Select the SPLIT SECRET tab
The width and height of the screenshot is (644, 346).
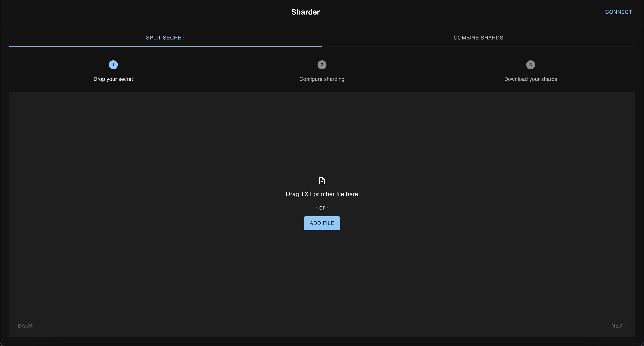coord(165,38)
